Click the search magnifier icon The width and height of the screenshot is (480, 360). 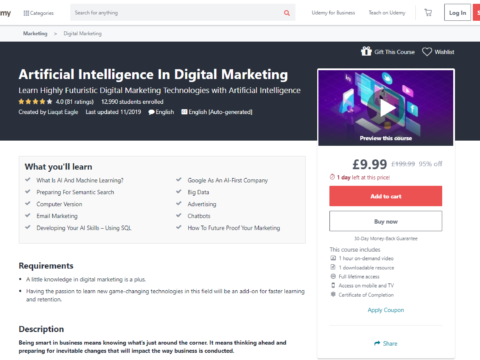[287, 13]
